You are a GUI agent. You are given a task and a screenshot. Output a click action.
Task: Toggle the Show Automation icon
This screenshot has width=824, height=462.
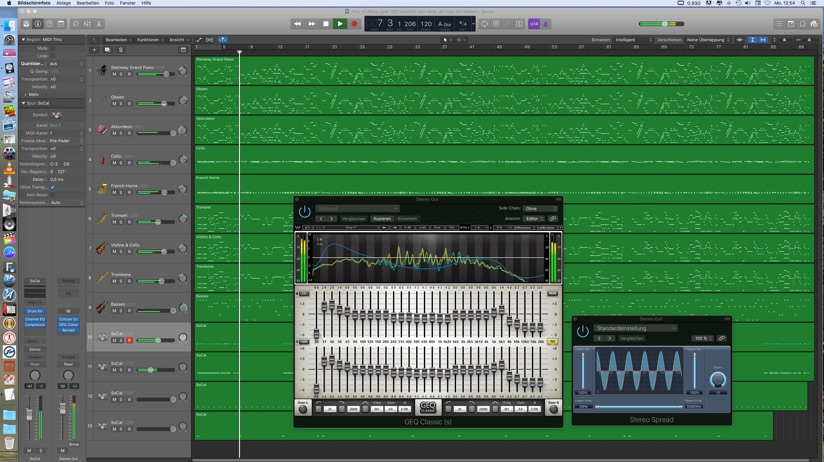pyautogui.click(x=199, y=40)
